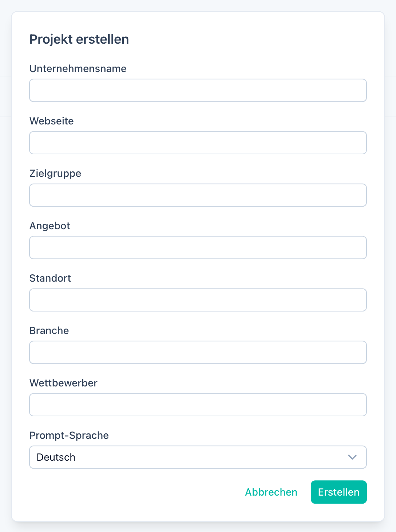Expand the Deutsch language combo box
This screenshot has width=396, height=532.
click(198, 457)
